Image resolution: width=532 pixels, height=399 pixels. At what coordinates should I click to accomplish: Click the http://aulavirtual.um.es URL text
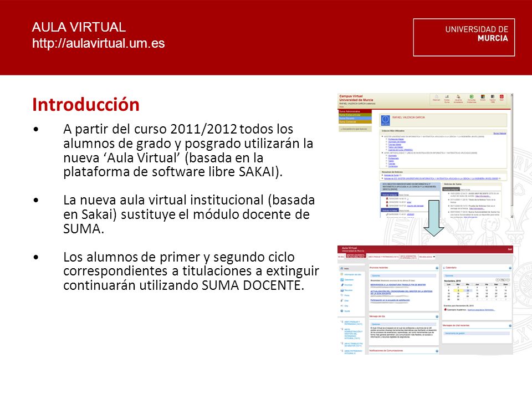coord(99,43)
